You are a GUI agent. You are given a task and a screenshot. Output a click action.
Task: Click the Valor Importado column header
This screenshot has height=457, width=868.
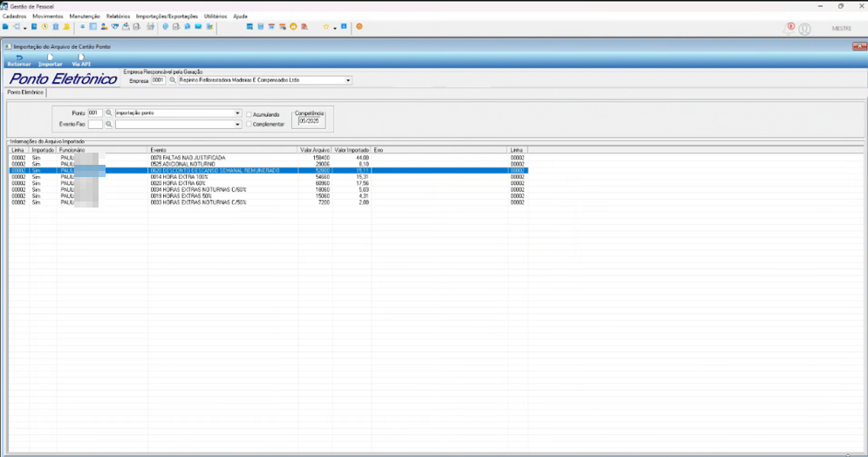(x=352, y=150)
